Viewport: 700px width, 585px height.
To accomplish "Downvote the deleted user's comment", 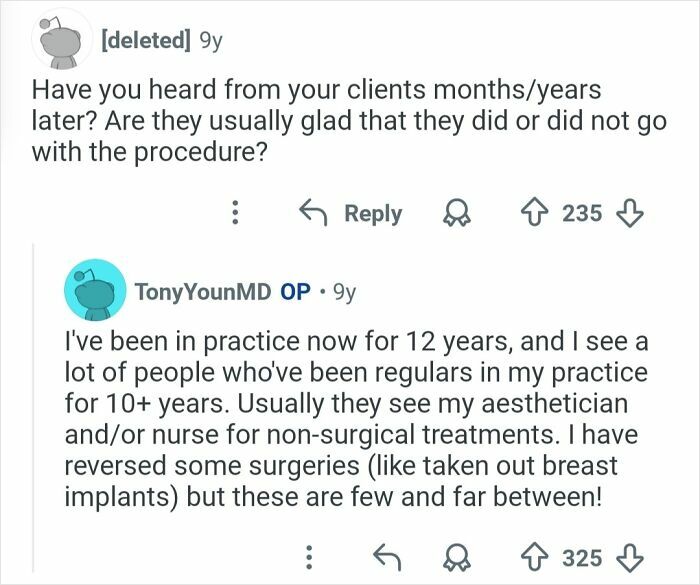I will click(630, 214).
